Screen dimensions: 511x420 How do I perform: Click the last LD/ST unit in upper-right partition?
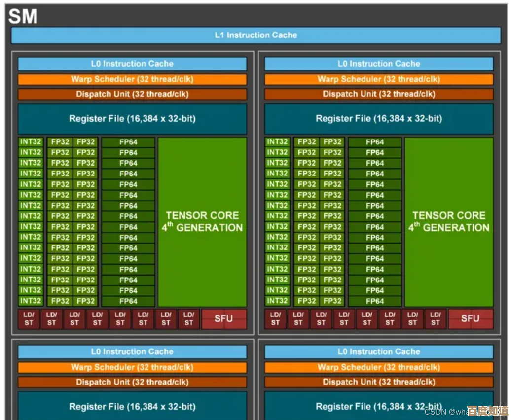pyautogui.click(x=435, y=319)
